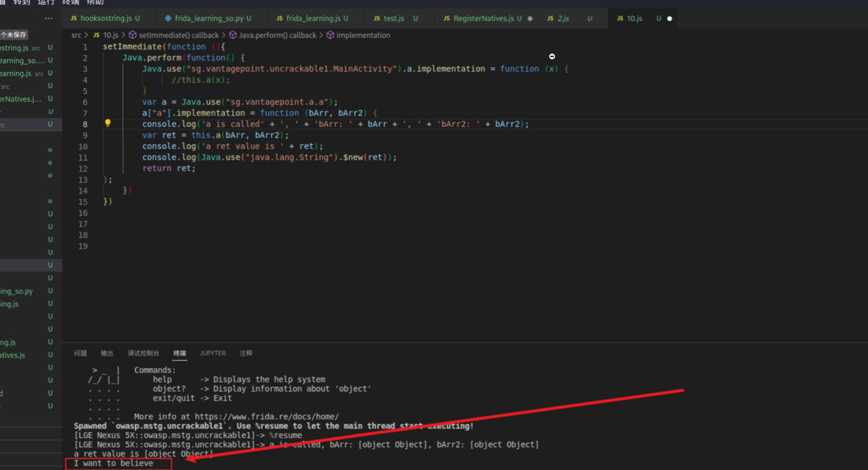Click the JS icon on the frida_learning.js tab
The image size is (868, 470).
(280, 19)
